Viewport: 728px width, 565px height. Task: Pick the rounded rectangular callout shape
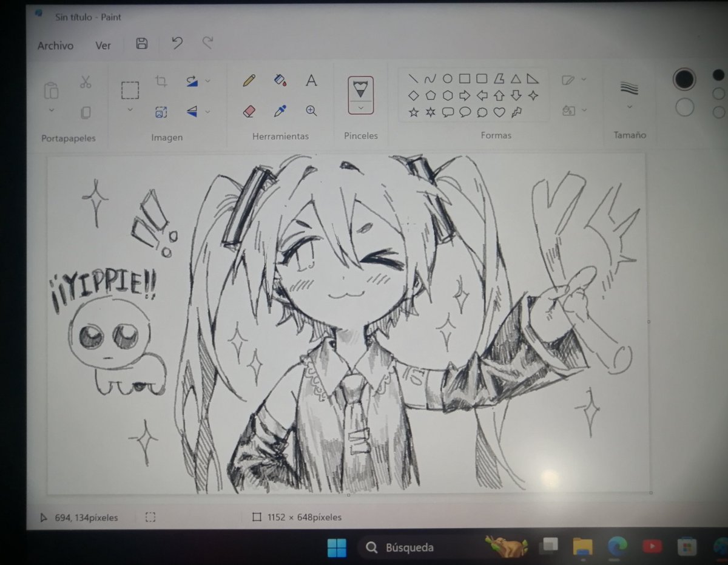448,112
